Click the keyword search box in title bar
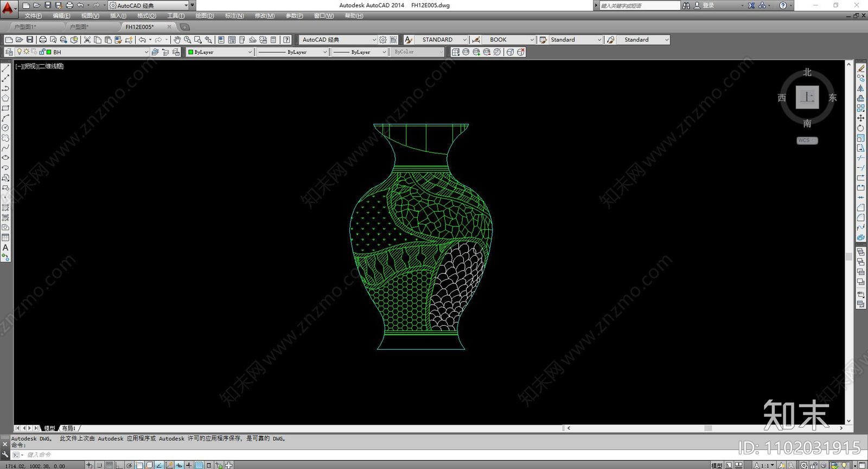 point(639,5)
